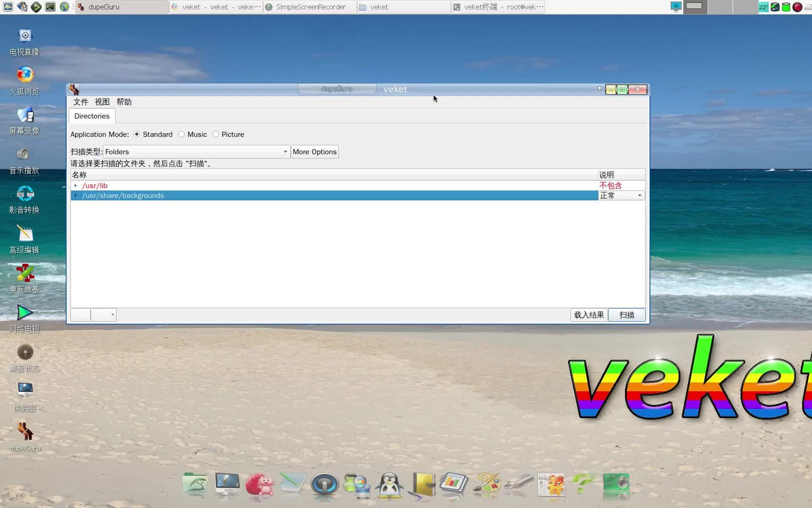Viewport: 812px width, 508px height.
Task: Open the chart presentation dock icon
Action: [x=454, y=484]
